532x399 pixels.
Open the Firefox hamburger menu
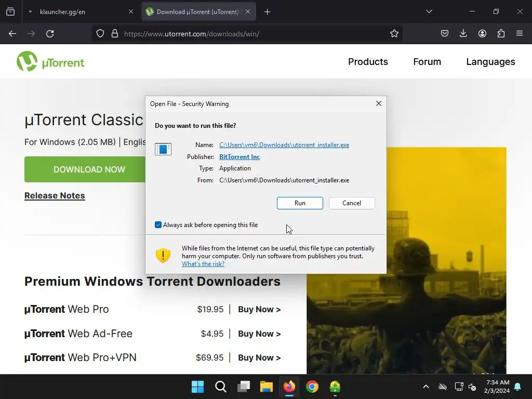[x=519, y=34]
